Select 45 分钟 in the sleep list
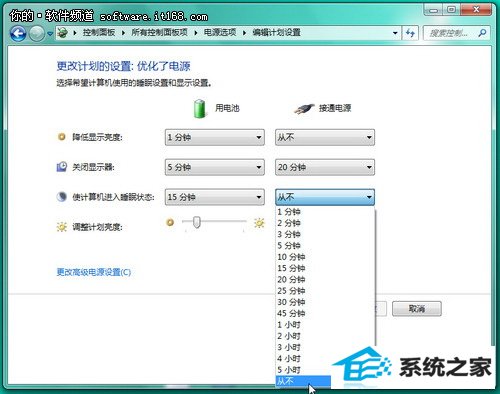500x394 pixels. click(x=325, y=314)
